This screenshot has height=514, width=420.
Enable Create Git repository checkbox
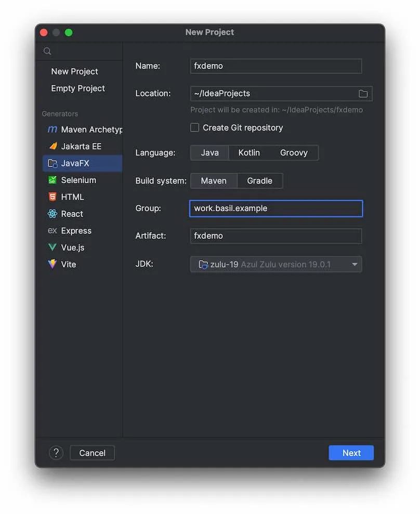click(x=195, y=127)
